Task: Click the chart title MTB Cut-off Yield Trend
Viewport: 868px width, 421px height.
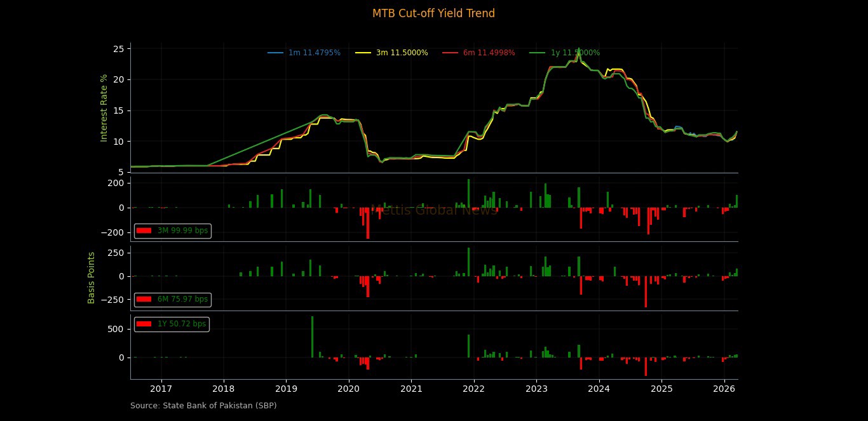Action: click(433, 13)
